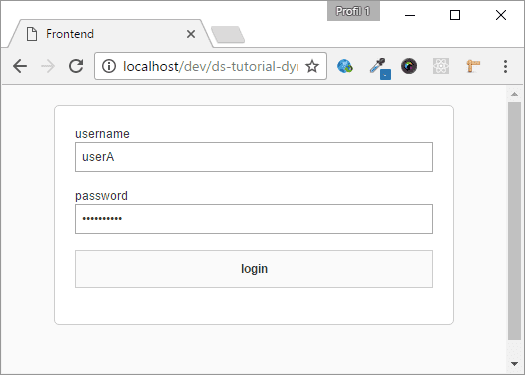Open the globe extension icon
Image resolution: width=525 pixels, height=375 pixels.
pyautogui.click(x=345, y=66)
